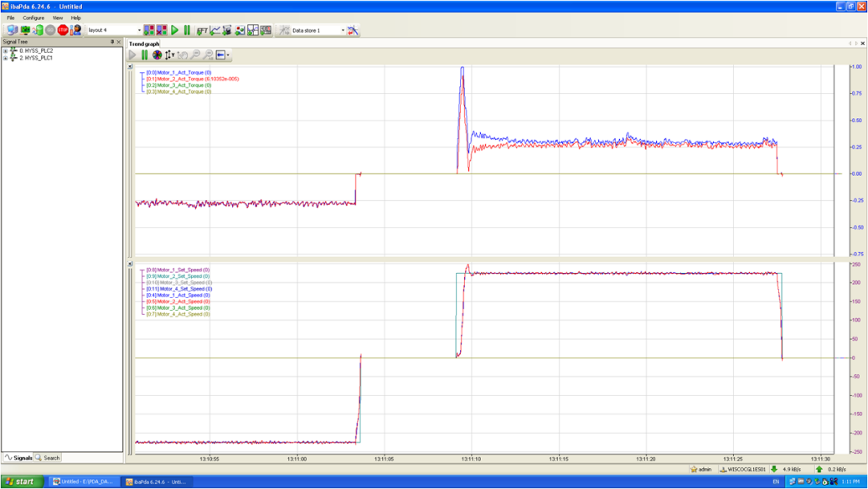
Task: Collapse the torque graph legend
Action: [x=131, y=66]
